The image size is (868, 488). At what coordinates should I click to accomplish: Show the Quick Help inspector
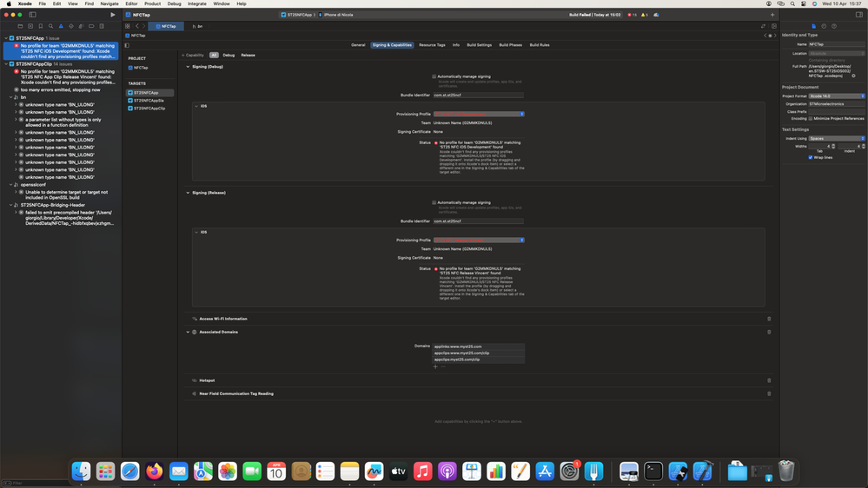833,26
